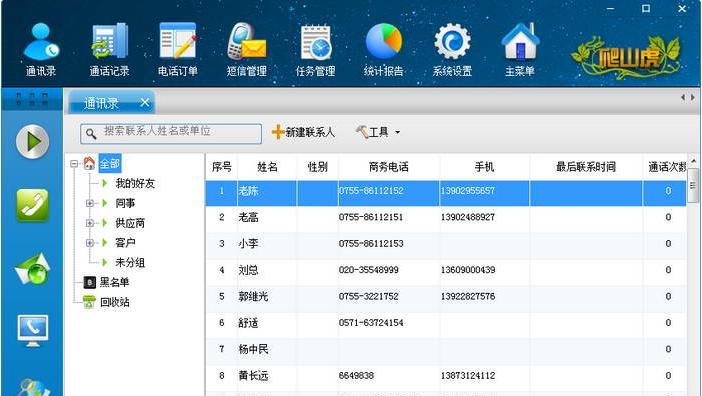Click the table vertical scrollbar thumb

[x=693, y=185]
